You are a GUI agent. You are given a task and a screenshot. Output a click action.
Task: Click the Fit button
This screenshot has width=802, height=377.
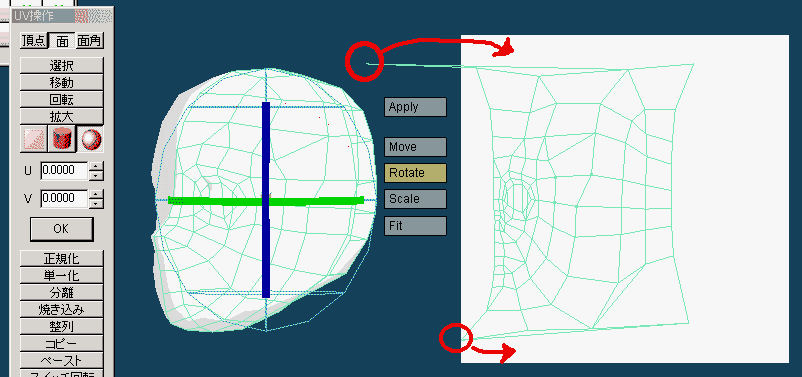(415, 226)
